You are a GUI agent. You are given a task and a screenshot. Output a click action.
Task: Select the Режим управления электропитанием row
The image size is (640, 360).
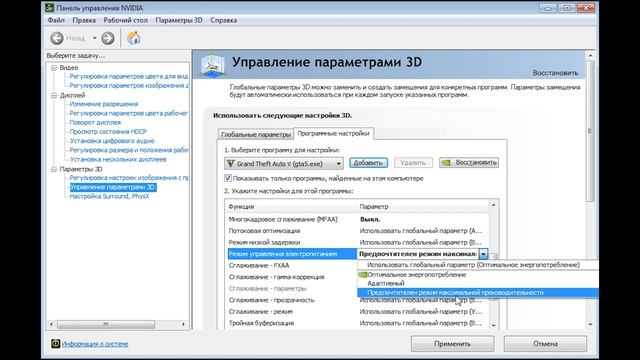tap(291, 254)
